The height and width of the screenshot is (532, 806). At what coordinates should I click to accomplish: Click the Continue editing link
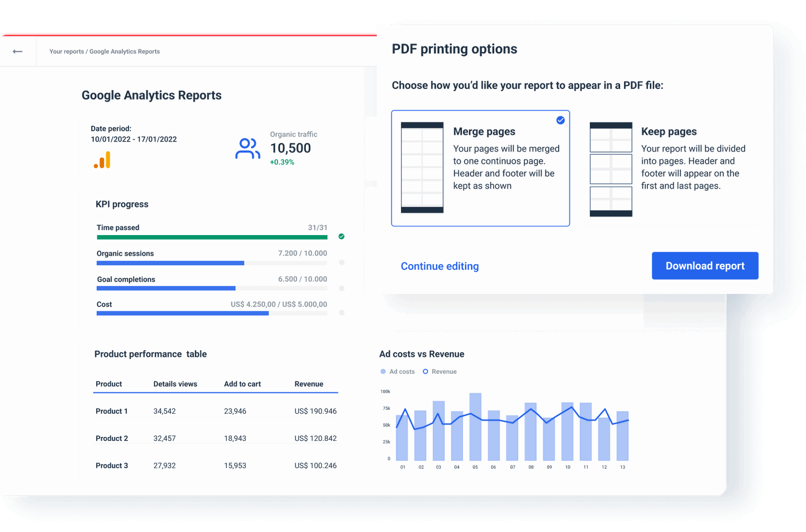439,266
